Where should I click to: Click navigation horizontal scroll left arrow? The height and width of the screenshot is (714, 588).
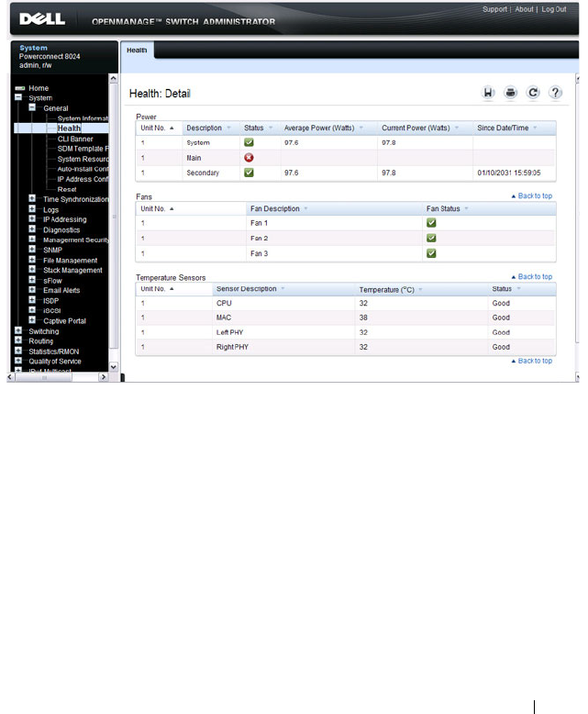[10, 377]
